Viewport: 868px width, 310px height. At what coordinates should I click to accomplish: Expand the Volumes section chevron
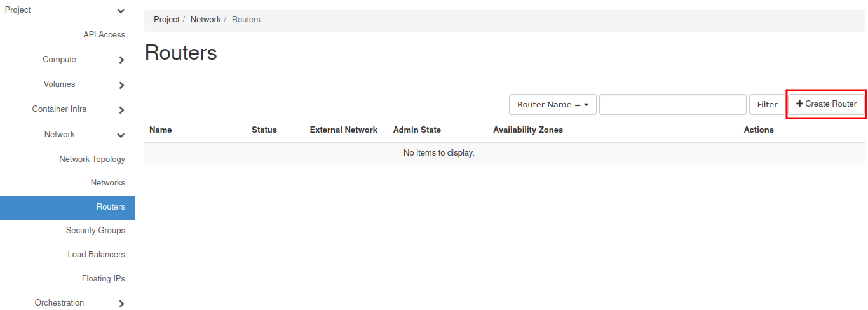point(121,85)
